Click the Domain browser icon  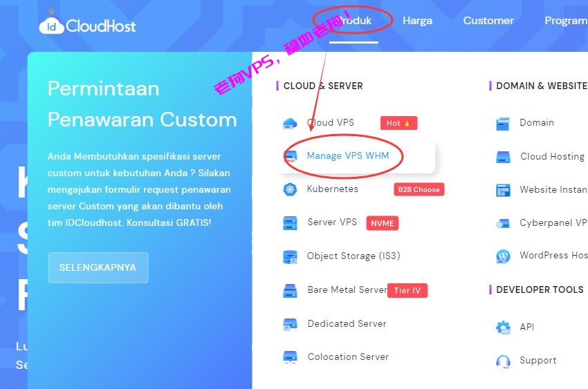pyautogui.click(x=503, y=123)
